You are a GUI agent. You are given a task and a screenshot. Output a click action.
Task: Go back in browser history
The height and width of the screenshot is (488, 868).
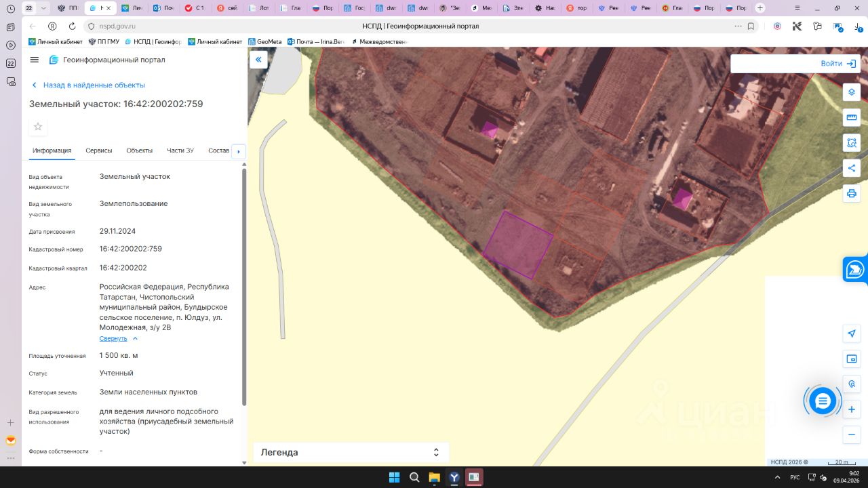pyautogui.click(x=33, y=26)
